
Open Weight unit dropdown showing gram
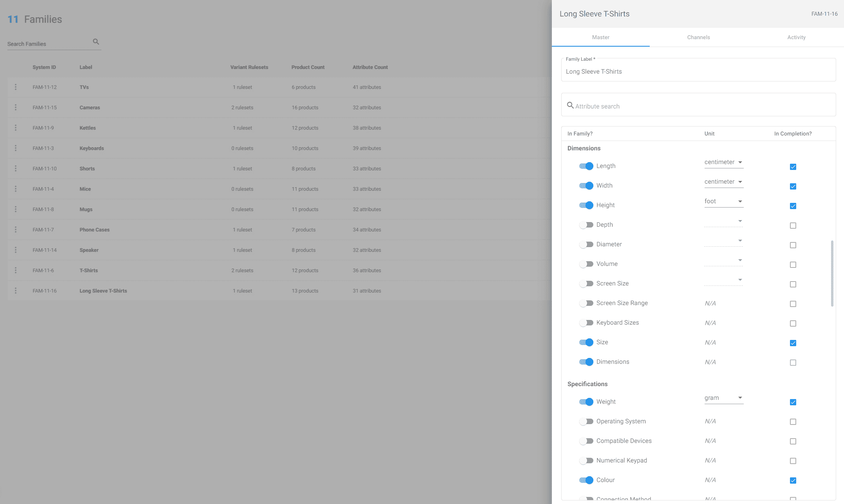point(724,398)
